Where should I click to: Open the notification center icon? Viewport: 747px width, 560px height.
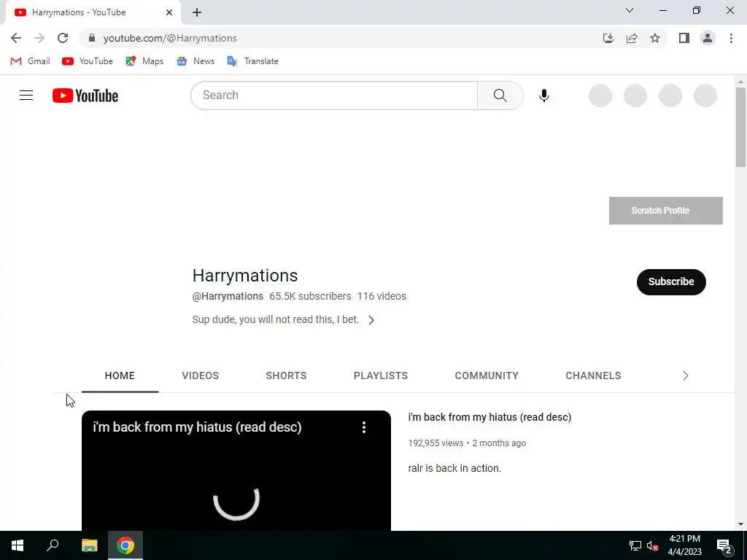click(724, 545)
